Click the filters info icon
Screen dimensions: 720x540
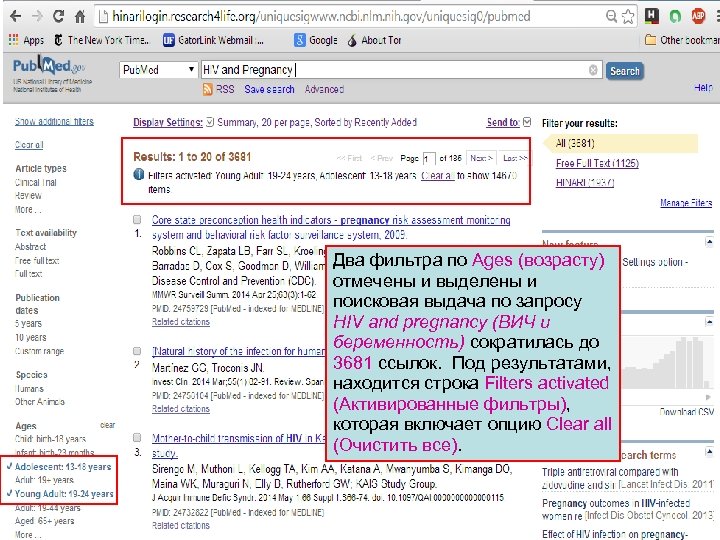[x=138, y=174]
